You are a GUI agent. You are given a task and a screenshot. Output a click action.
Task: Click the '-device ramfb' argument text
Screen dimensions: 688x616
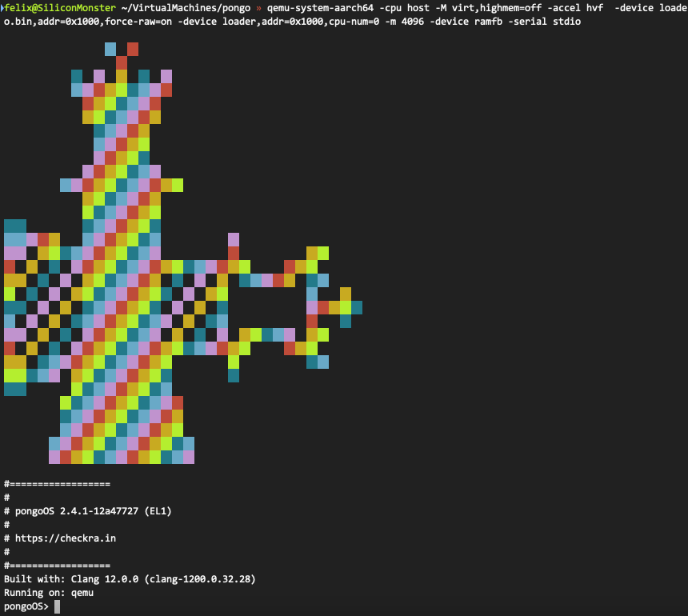point(466,22)
